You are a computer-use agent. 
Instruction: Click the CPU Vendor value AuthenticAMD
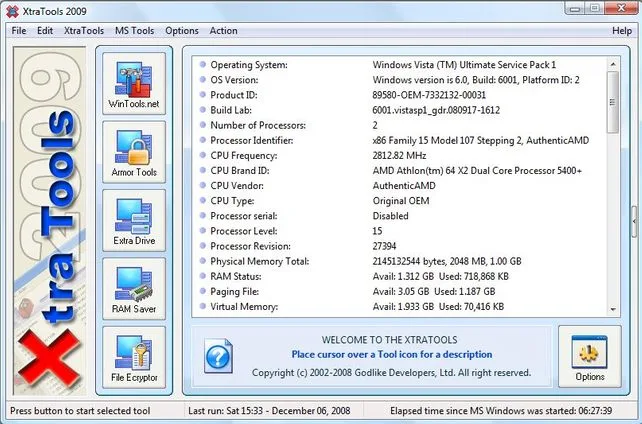click(404, 186)
